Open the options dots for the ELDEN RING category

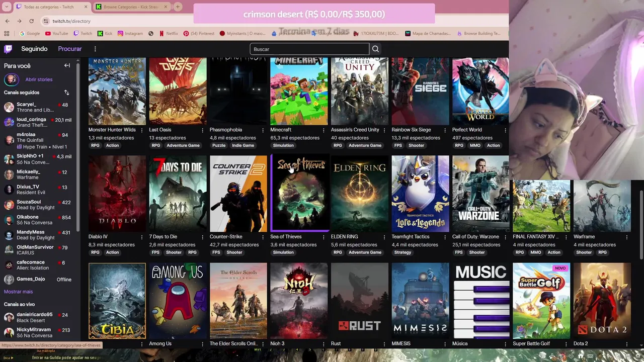pyautogui.click(x=384, y=237)
